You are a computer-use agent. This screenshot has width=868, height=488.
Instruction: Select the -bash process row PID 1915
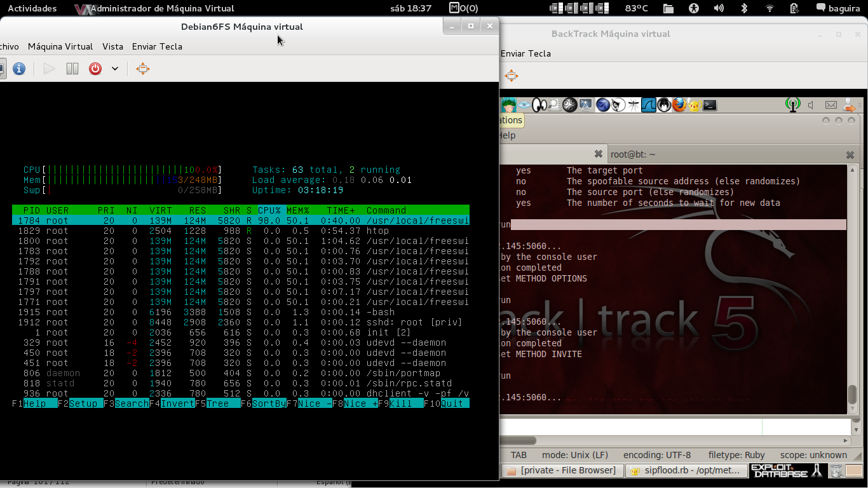pos(241,312)
